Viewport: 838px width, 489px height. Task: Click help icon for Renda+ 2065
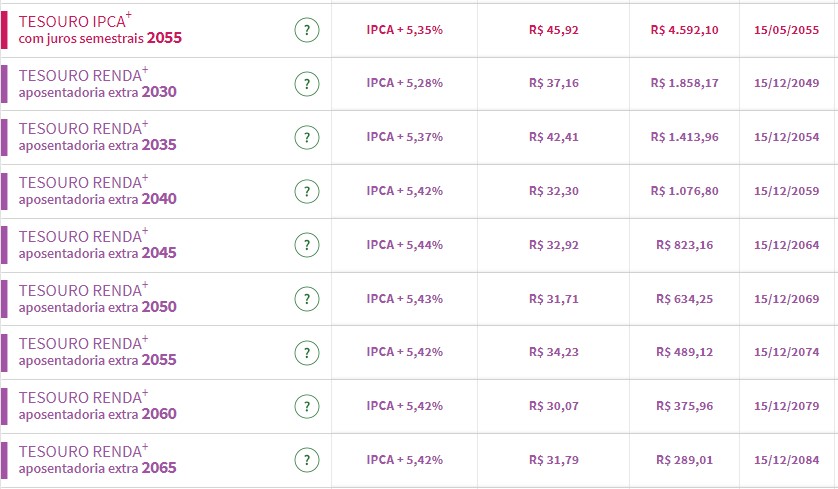(307, 461)
